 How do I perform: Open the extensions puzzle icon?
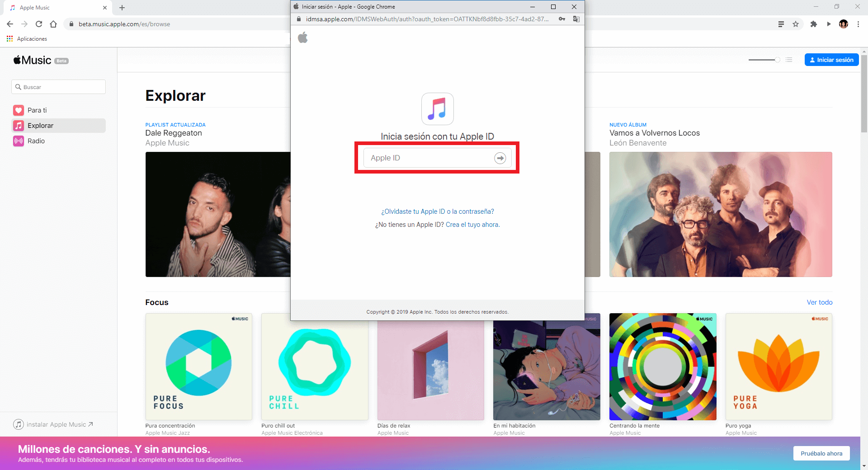pos(814,24)
